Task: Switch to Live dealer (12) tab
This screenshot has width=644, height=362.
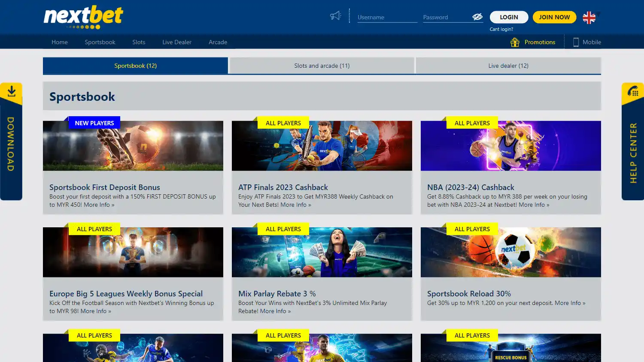Action: (x=508, y=66)
